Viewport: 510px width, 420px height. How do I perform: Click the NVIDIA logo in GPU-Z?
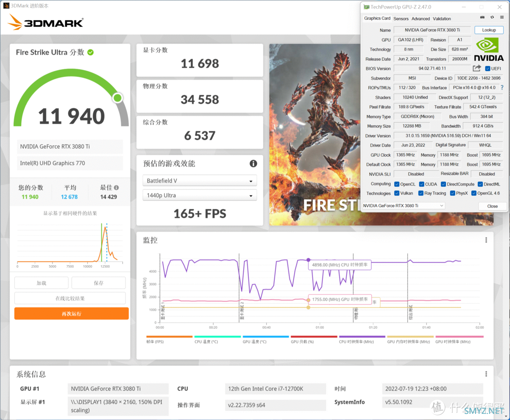[x=489, y=50]
